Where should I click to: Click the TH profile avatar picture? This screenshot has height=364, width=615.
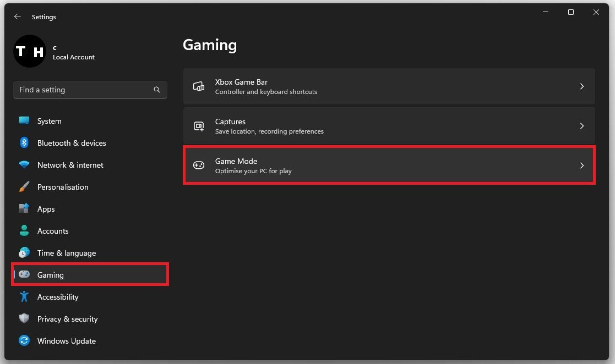tap(29, 52)
